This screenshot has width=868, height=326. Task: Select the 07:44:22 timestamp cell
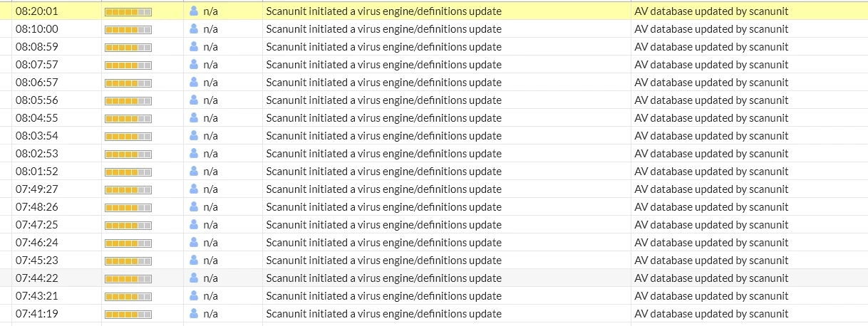56,278
